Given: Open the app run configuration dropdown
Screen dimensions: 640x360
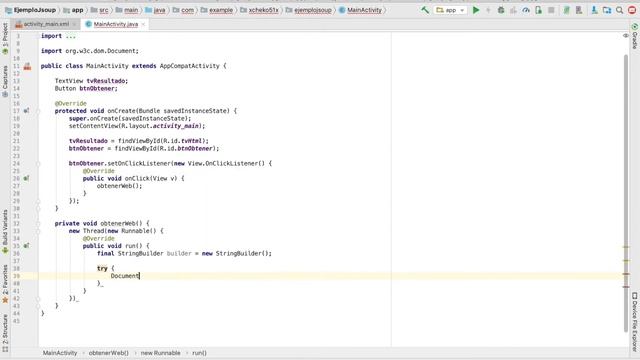Looking at the screenshot, I should tap(450, 10).
